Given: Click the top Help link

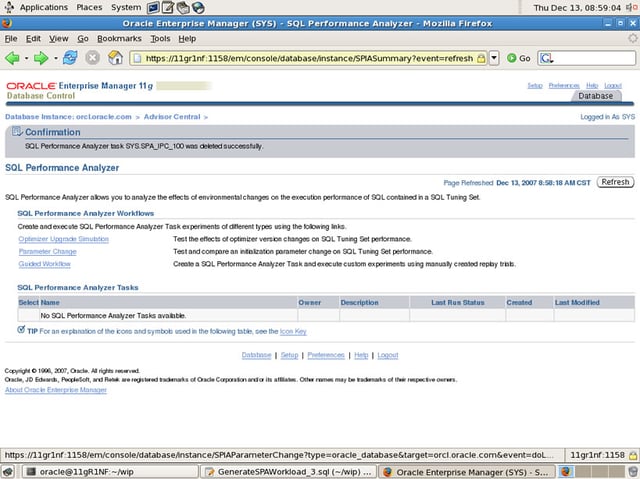Looking at the screenshot, I should (592, 85).
